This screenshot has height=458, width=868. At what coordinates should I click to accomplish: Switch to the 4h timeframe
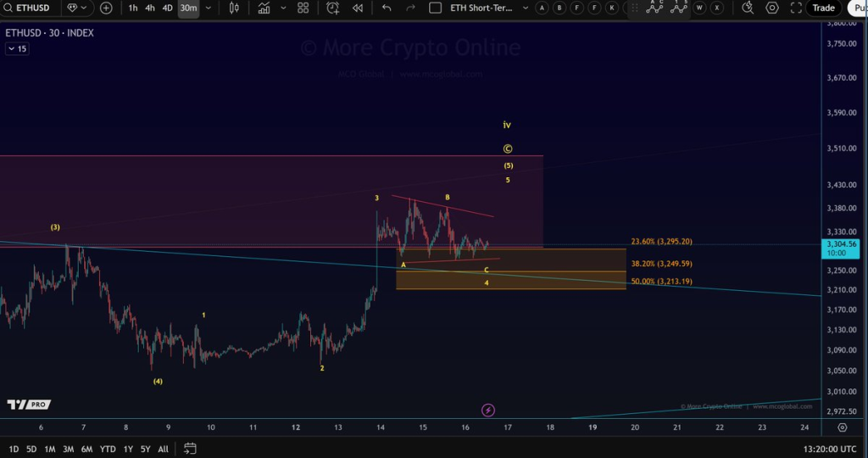click(x=150, y=8)
